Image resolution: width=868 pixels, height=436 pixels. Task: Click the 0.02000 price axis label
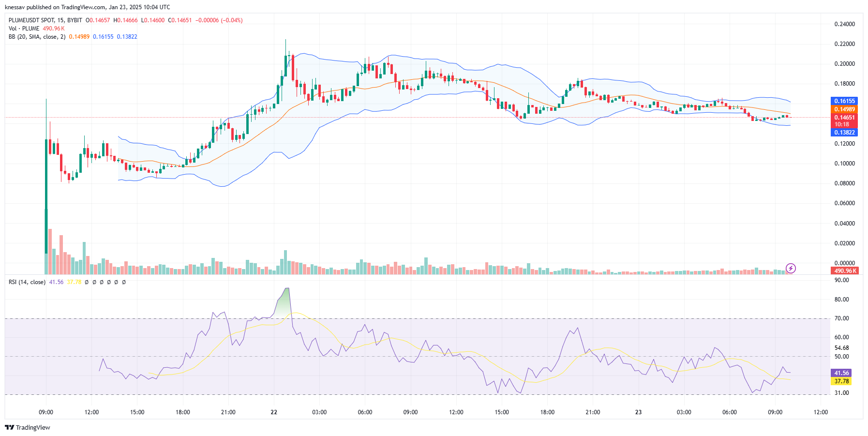[x=845, y=243]
